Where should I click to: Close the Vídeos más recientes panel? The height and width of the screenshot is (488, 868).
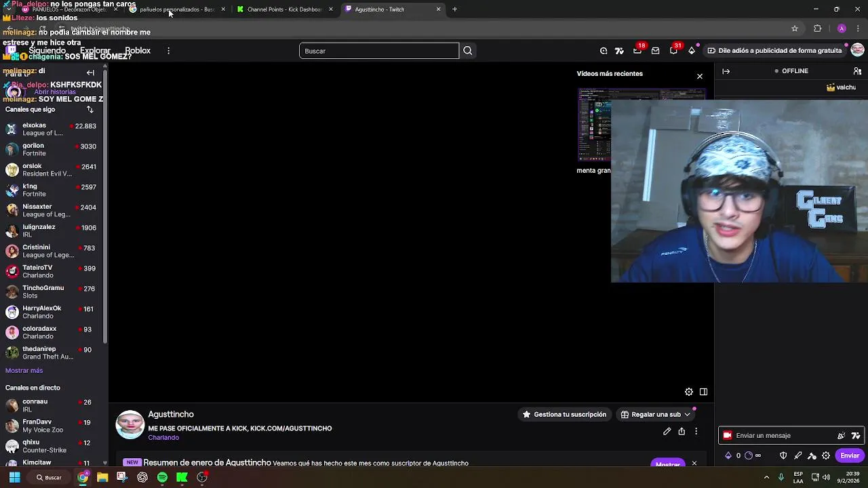click(700, 76)
